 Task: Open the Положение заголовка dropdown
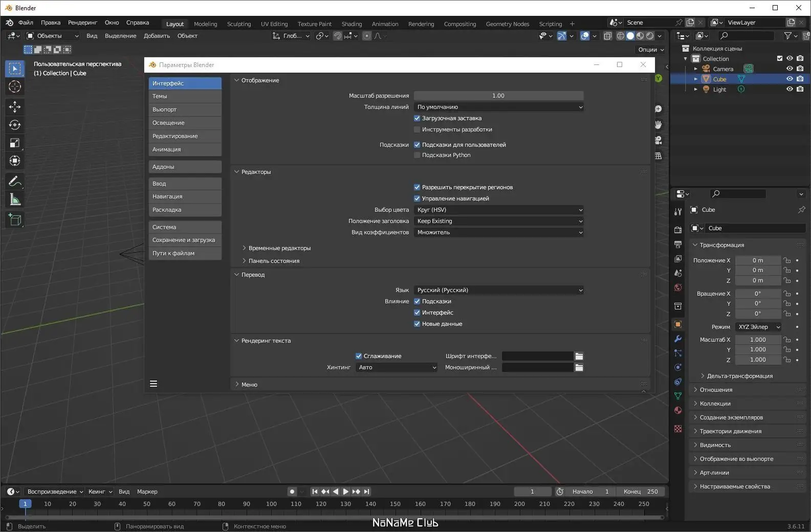499,221
